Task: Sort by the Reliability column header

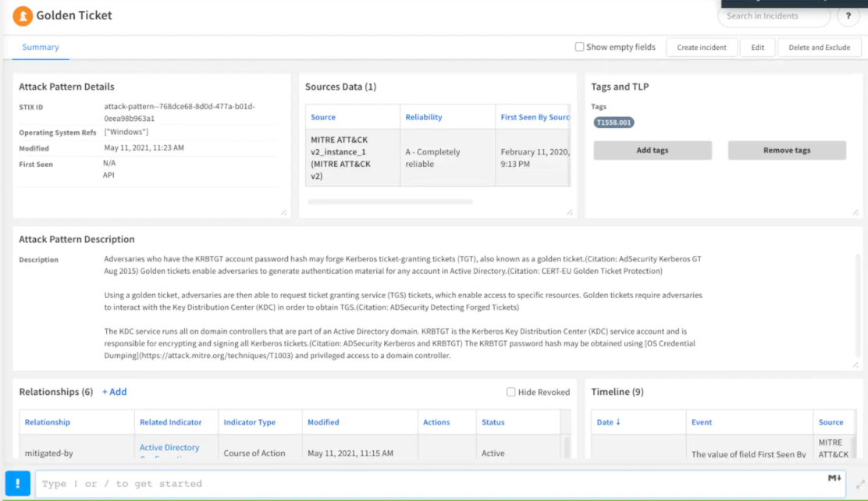Action: [424, 117]
